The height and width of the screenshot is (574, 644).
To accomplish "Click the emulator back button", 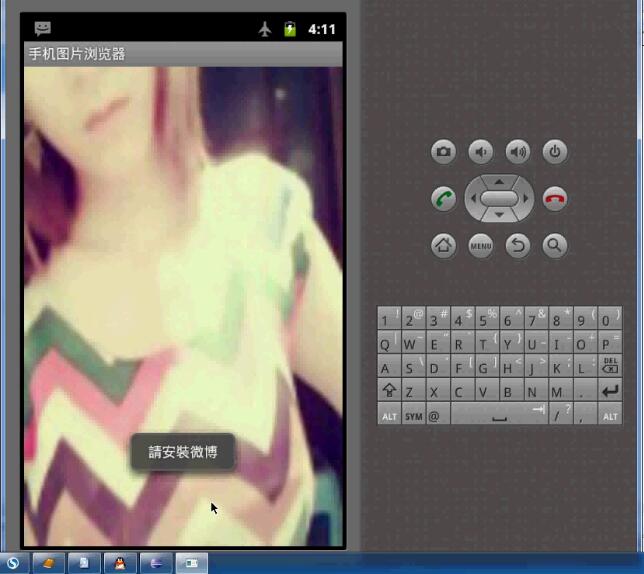I will coord(518,246).
